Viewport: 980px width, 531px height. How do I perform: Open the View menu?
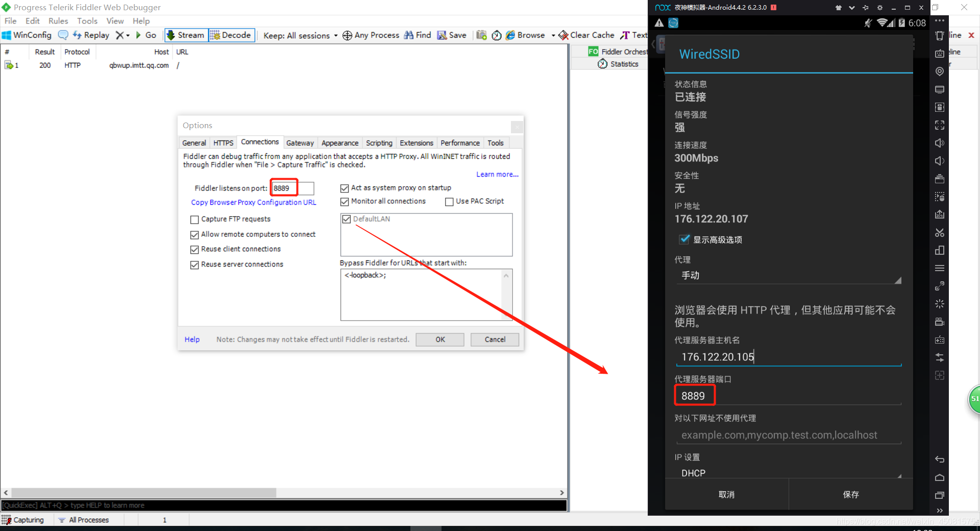[115, 21]
